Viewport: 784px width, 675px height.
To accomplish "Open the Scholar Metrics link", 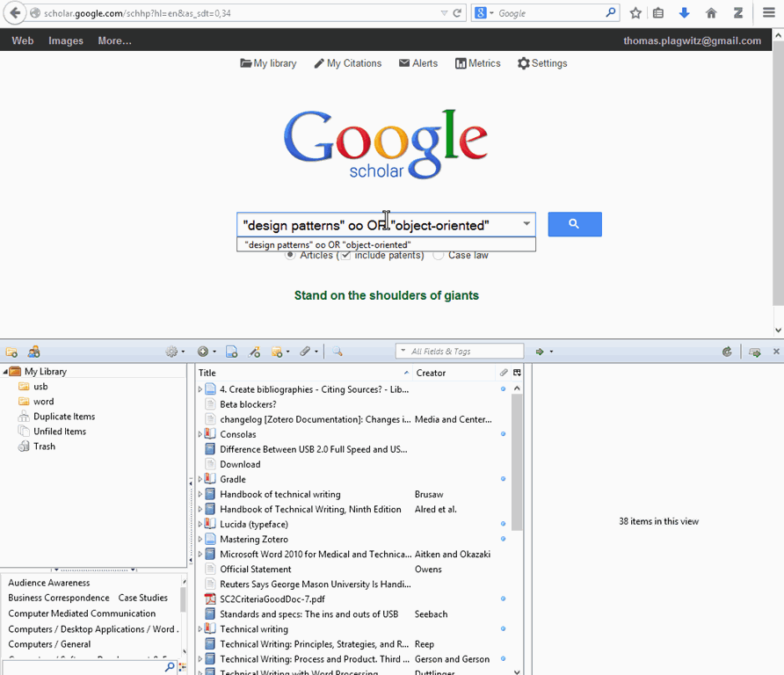I will click(x=477, y=63).
